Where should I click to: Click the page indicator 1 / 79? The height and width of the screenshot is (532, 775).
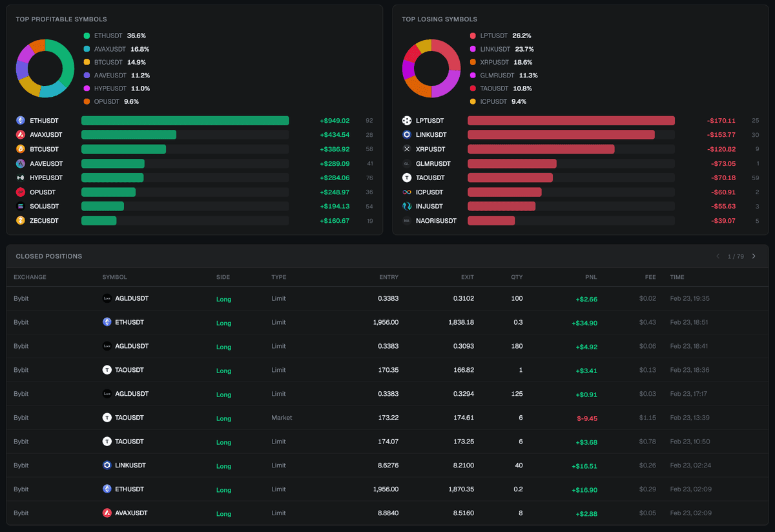[736, 256]
